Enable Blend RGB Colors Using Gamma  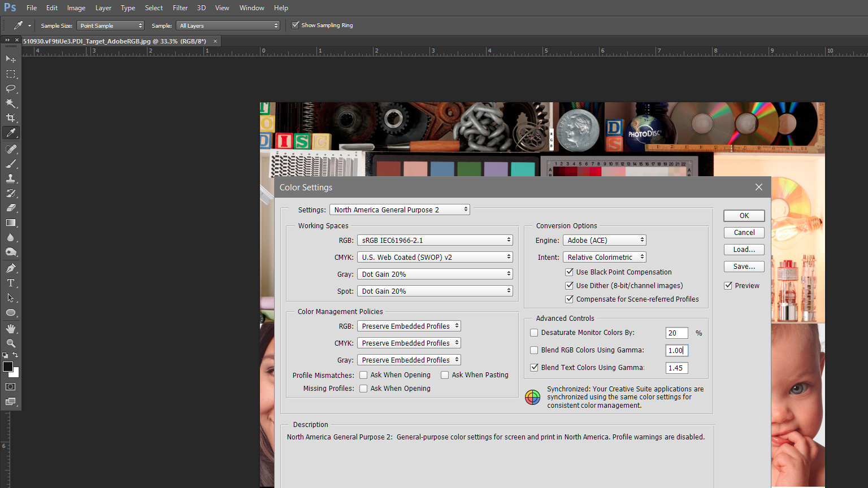click(534, 350)
